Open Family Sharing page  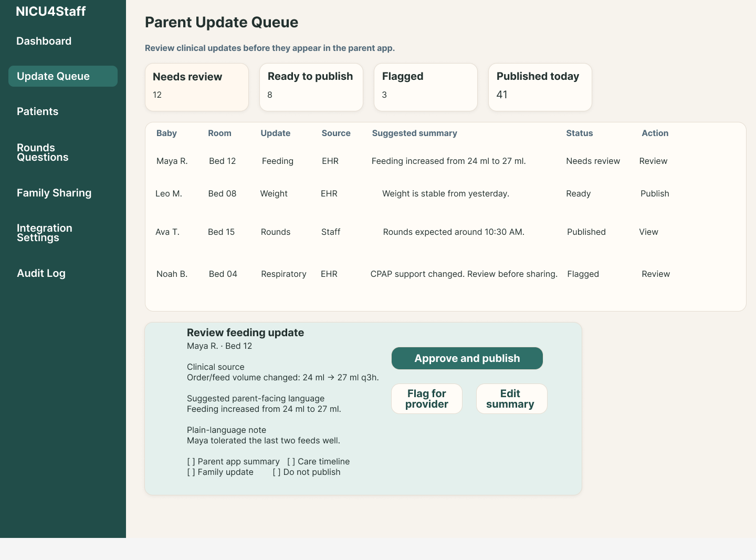(54, 193)
